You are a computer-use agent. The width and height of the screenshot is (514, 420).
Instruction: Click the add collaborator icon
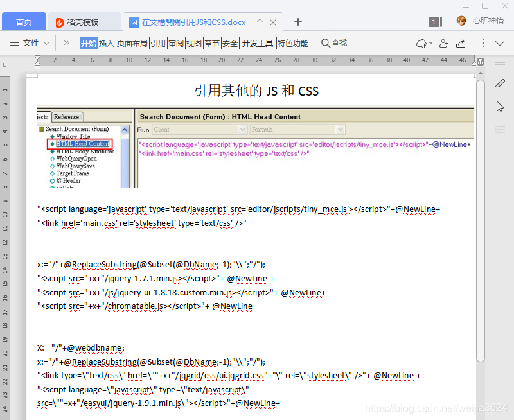pyautogui.click(x=443, y=43)
